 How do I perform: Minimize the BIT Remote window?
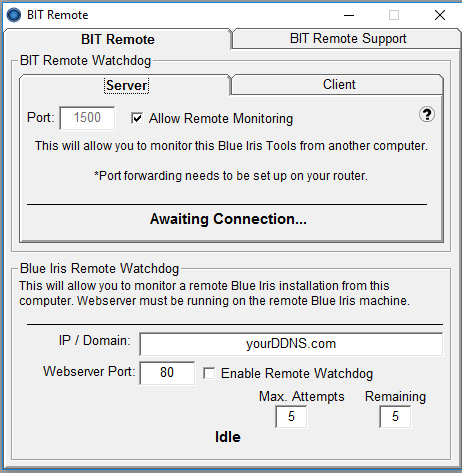click(x=349, y=15)
